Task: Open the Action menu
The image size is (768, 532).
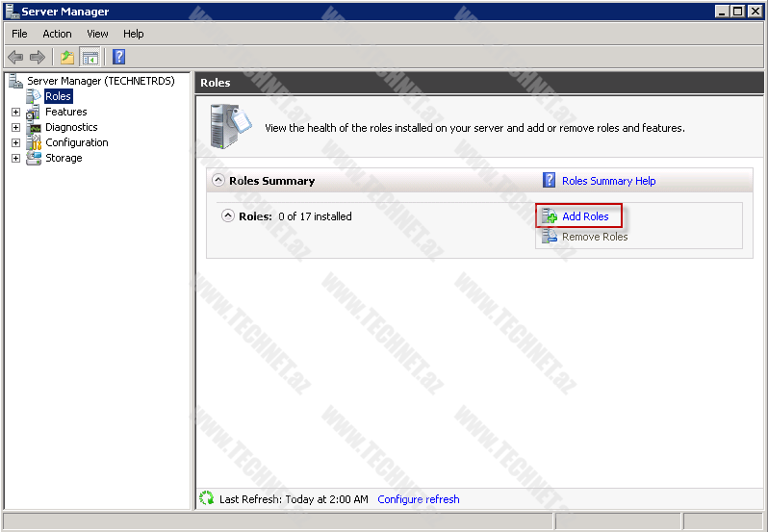Action: [57, 34]
